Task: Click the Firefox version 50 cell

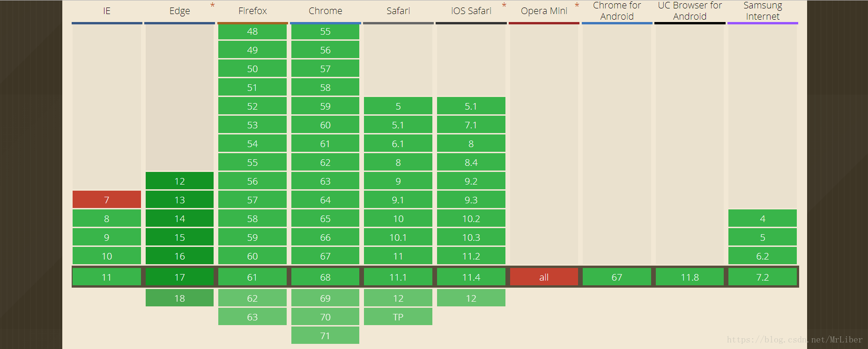Action: pos(252,68)
